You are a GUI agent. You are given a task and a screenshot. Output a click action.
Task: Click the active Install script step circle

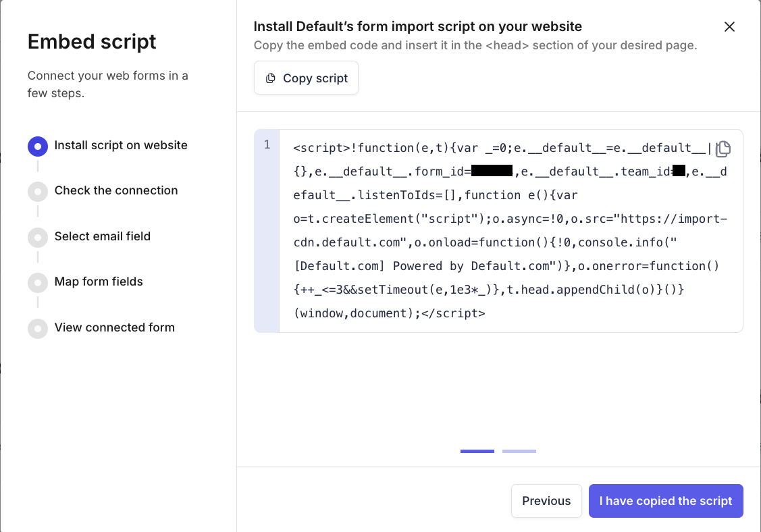click(38, 146)
